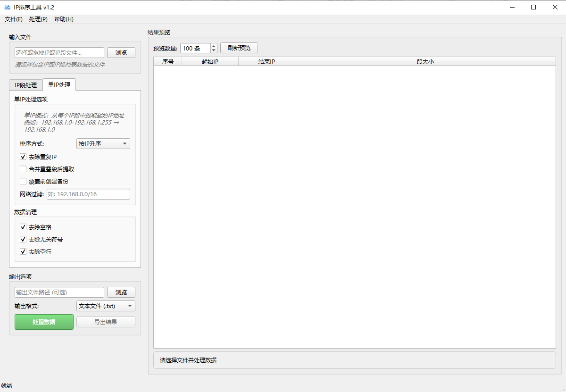Click the preview count spinner down arrow
This screenshot has width=566, height=392.
point(214,50)
